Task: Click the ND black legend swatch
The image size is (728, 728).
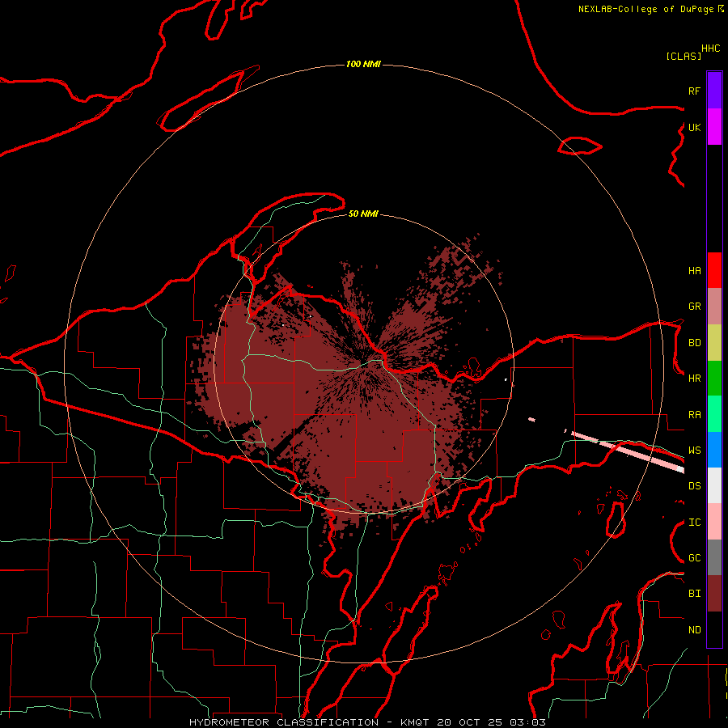Action: click(714, 629)
